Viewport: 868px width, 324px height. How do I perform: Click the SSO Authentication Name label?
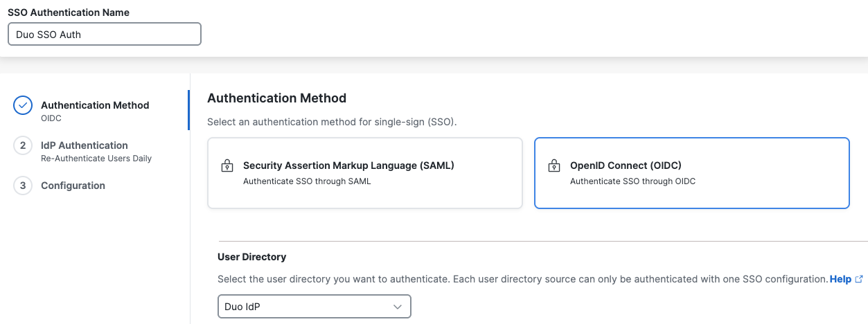[69, 12]
